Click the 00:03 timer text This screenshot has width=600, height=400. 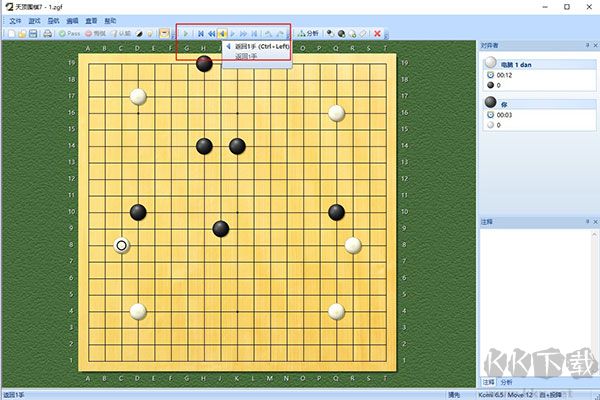[x=504, y=115]
